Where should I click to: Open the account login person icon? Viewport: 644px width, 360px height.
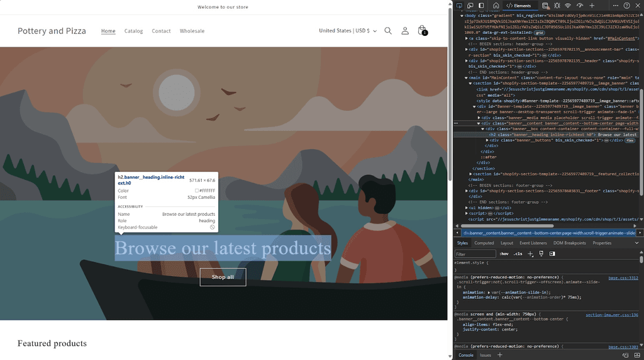point(405,31)
